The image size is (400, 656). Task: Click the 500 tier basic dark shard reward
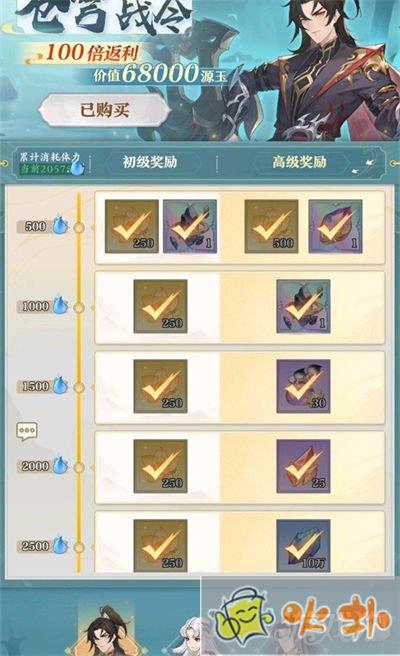[190, 226]
